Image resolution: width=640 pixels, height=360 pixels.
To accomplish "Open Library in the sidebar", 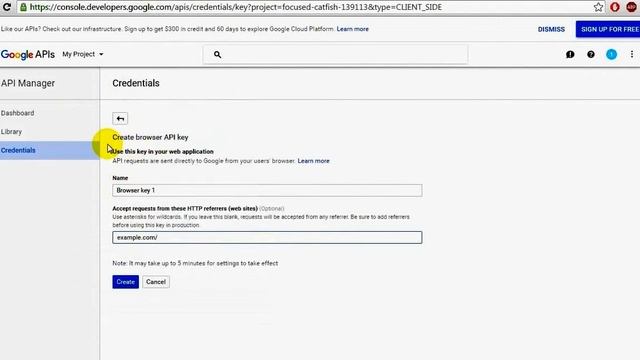I will tap(11, 132).
